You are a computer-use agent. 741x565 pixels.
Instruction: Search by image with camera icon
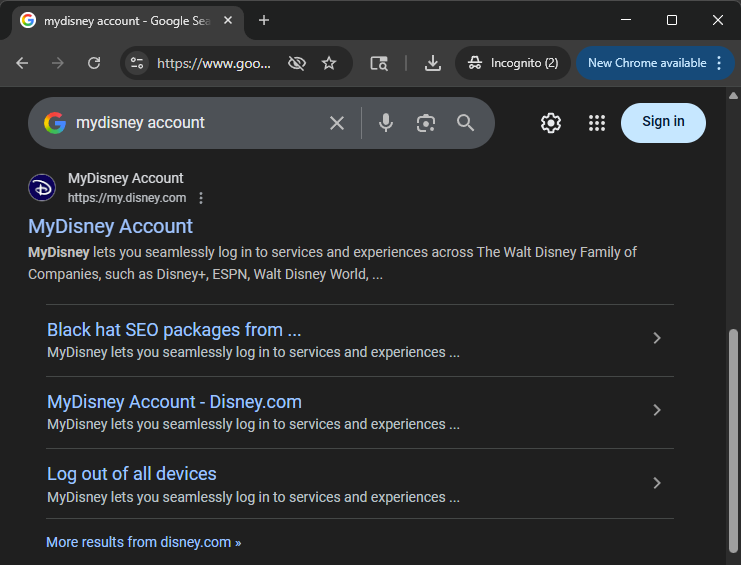point(425,123)
